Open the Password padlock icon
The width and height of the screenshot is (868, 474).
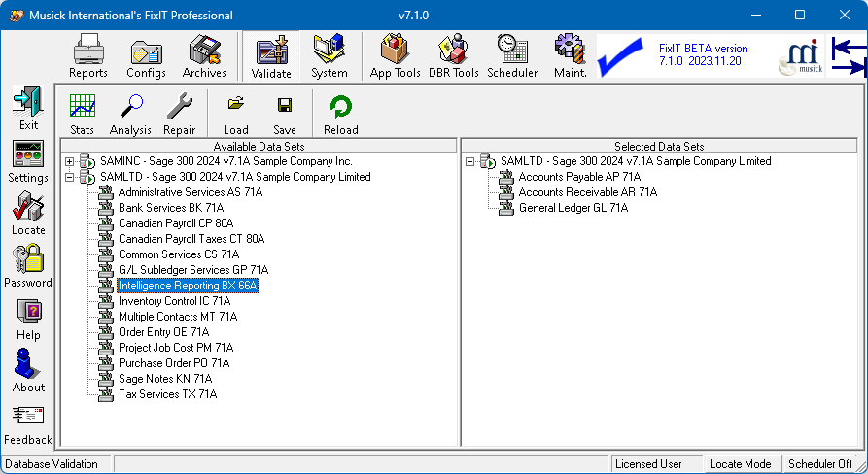(x=28, y=266)
